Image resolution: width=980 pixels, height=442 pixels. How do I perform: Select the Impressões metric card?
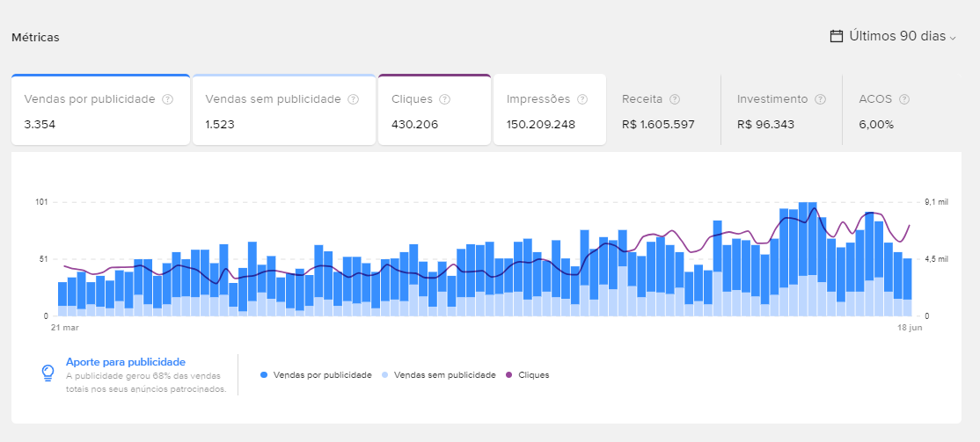point(549,111)
